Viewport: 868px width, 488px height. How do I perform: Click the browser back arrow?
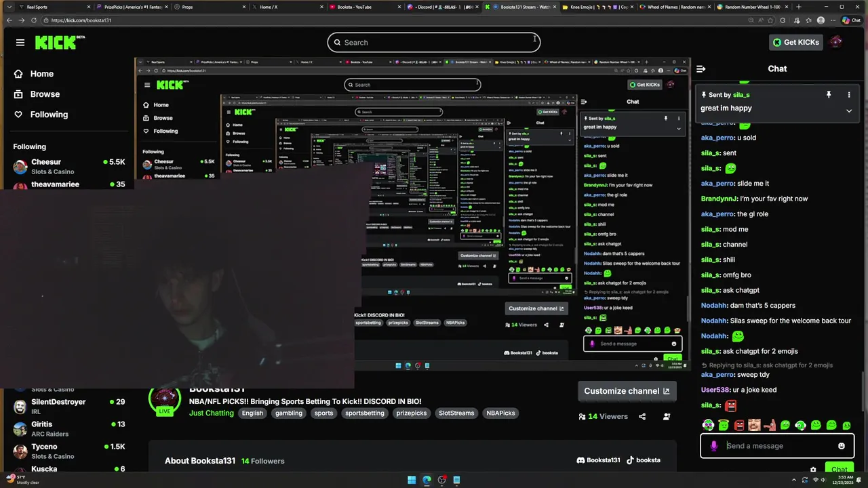pos(8,20)
